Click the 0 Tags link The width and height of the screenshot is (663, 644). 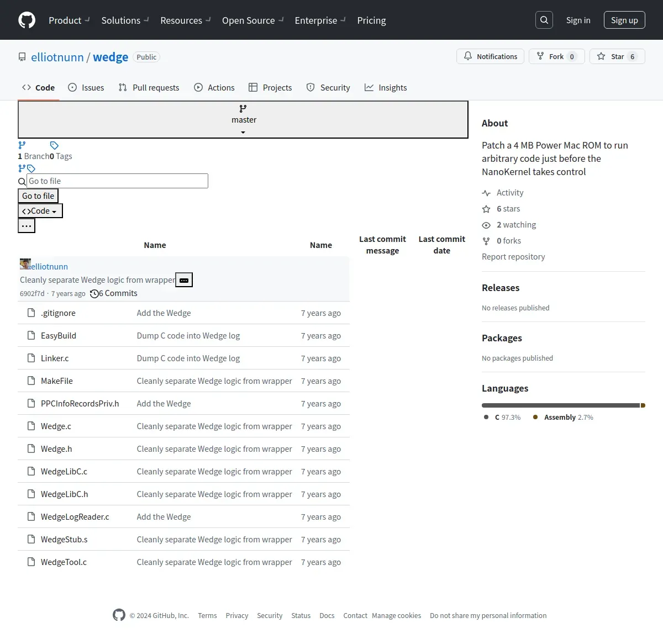[x=61, y=156]
